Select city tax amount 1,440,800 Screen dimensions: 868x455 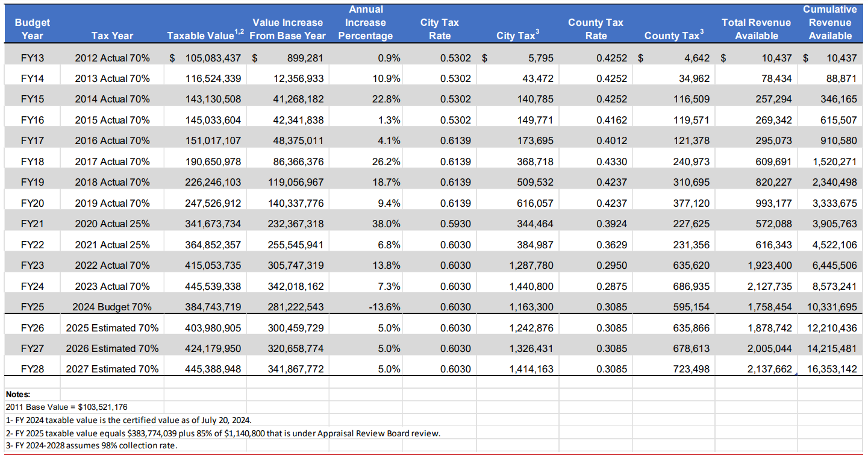tap(531, 286)
